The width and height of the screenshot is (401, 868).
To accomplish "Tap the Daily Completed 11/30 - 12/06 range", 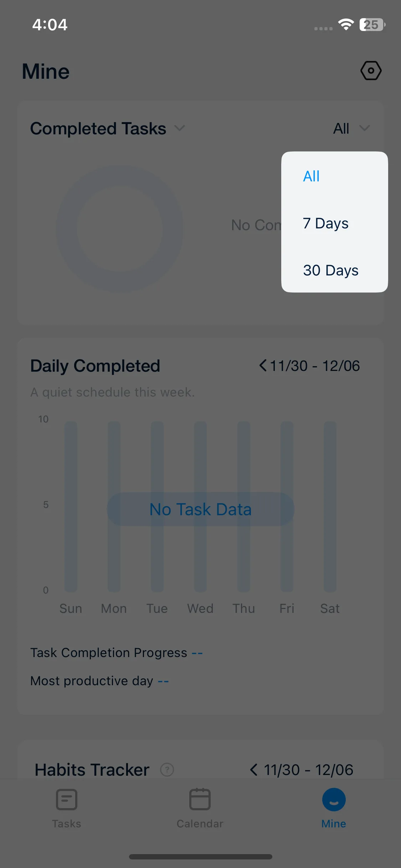I will coord(315,366).
